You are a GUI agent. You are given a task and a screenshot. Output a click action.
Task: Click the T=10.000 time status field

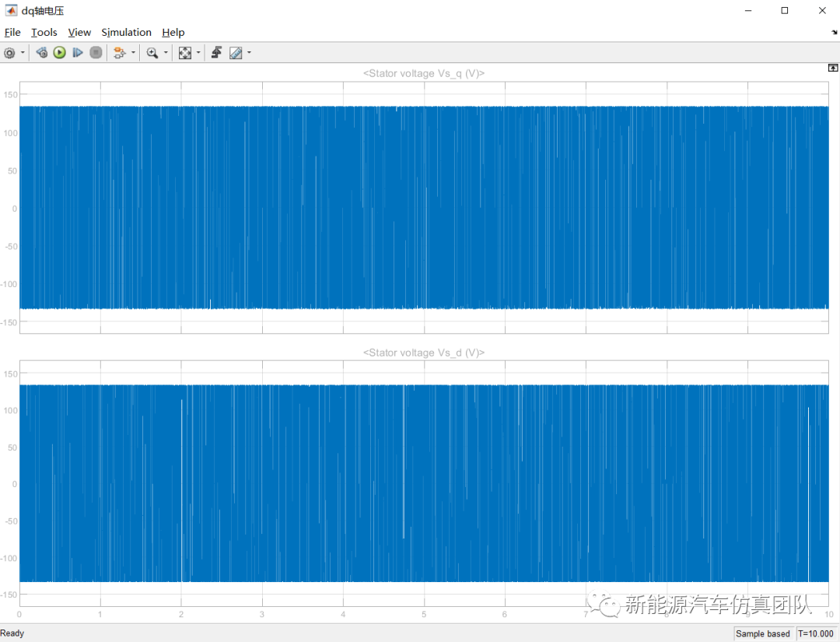[x=816, y=633]
